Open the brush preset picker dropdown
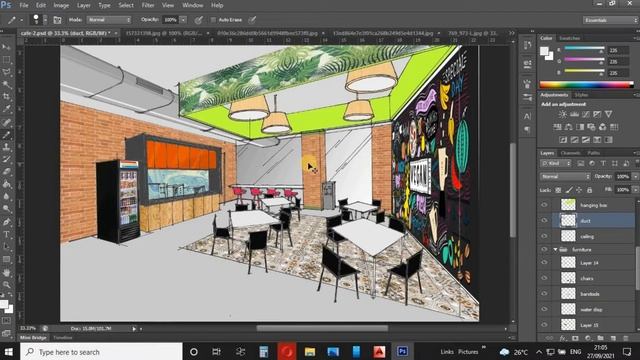 (45, 20)
